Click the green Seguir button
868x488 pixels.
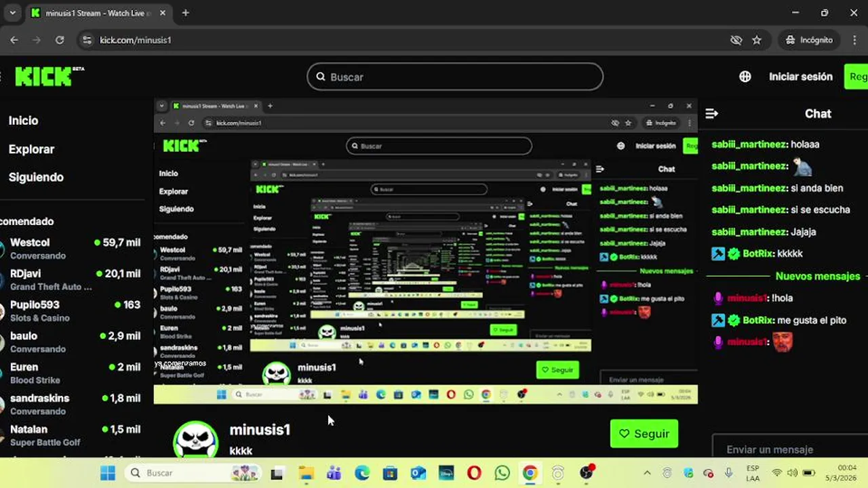pyautogui.click(x=644, y=434)
